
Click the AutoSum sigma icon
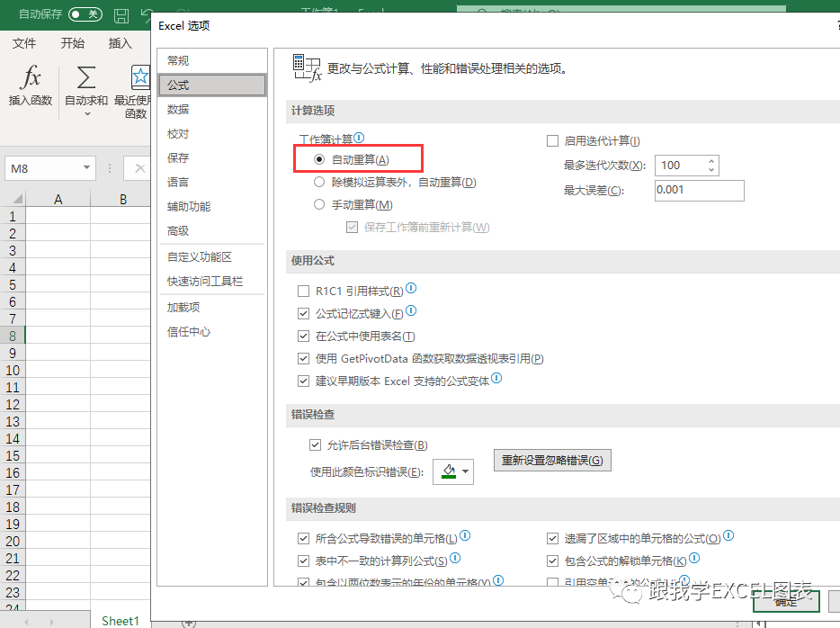point(86,77)
